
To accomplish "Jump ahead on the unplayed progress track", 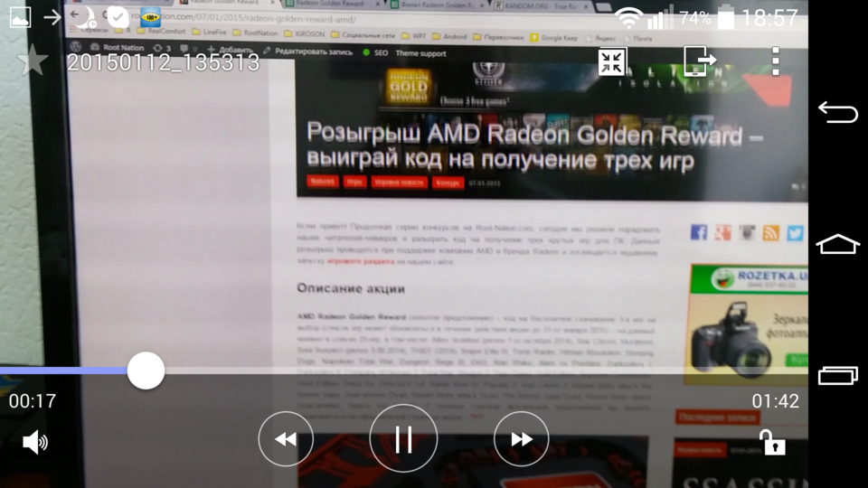I will pos(486,371).
